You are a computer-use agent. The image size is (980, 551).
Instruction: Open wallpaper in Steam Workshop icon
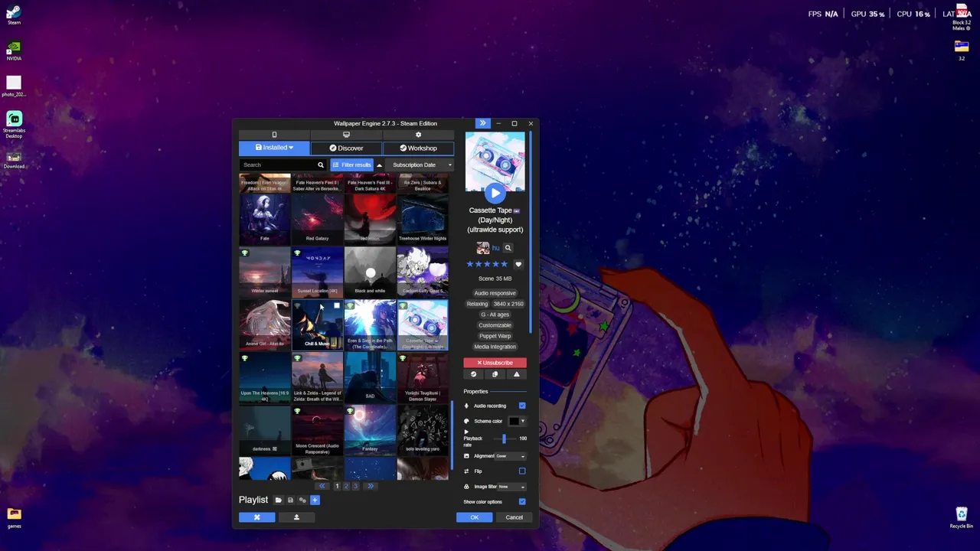click(x=473, y=374)
